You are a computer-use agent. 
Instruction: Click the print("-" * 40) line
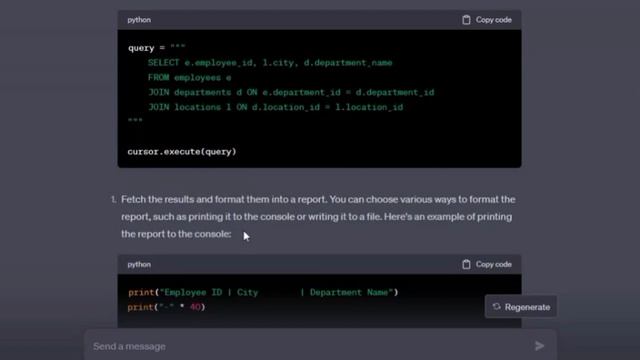(x=166, y=307)
